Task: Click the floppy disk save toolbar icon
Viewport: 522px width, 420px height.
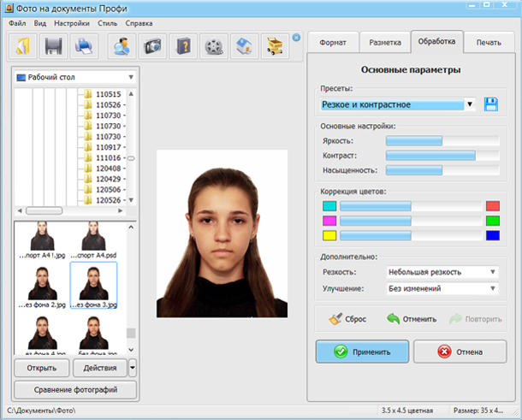Action: coord(53,46)
